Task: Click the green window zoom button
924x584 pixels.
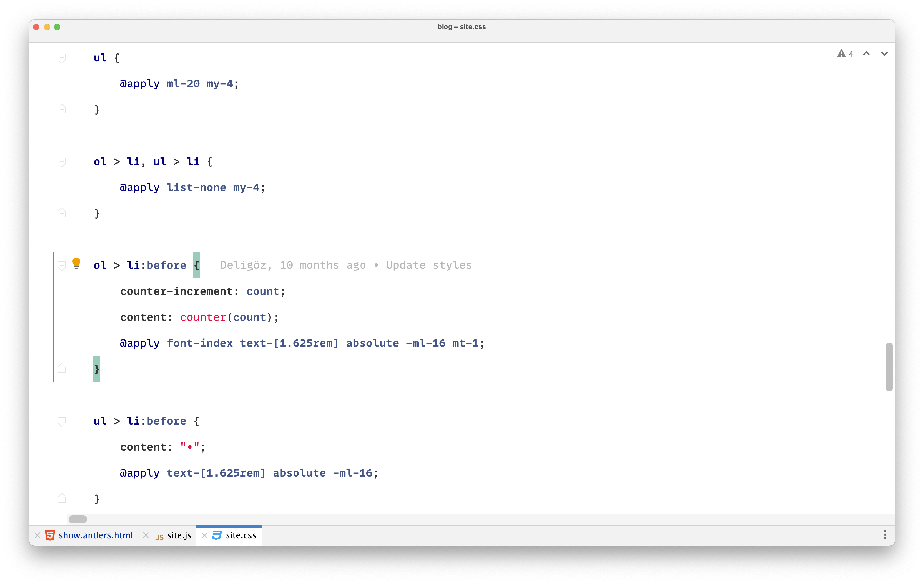Action: [57, 27]
